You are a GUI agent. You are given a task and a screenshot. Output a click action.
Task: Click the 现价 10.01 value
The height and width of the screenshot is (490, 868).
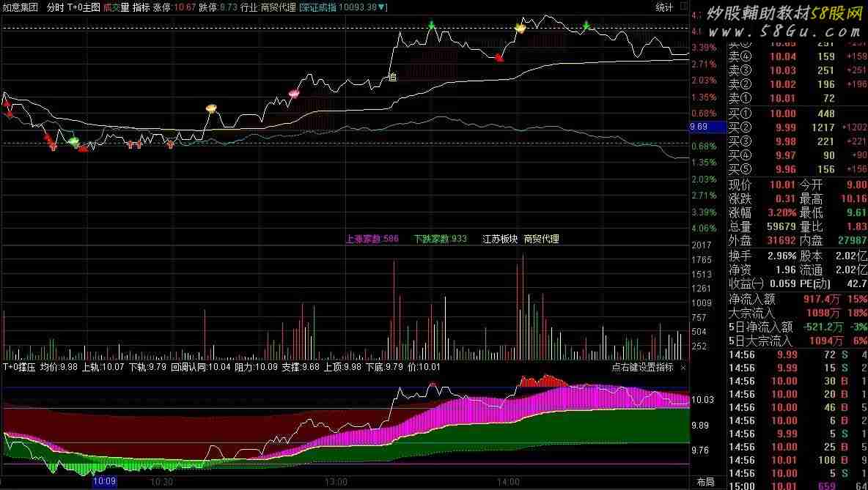click(x=782, y=185)
